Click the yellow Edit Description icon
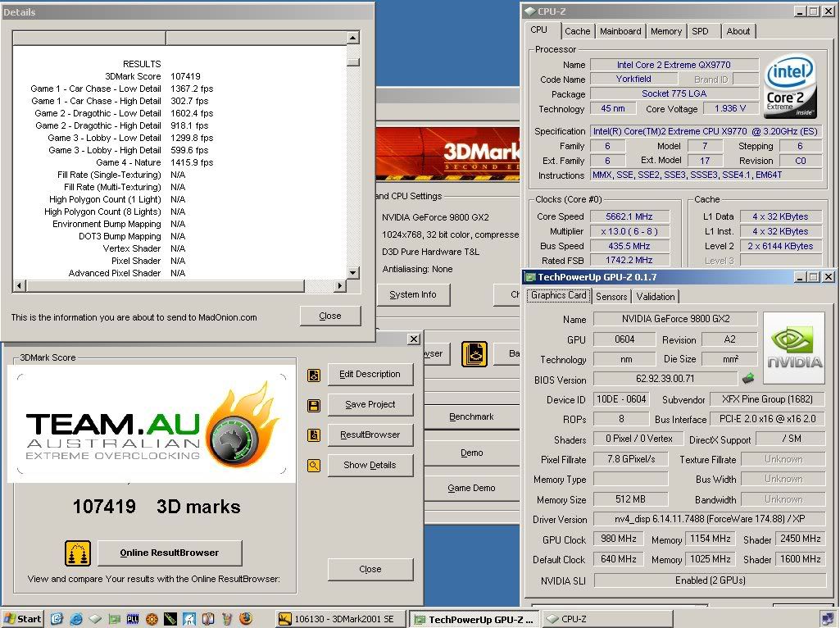The height and width of the screenshot is (628, 840). (x=314, y=375)
